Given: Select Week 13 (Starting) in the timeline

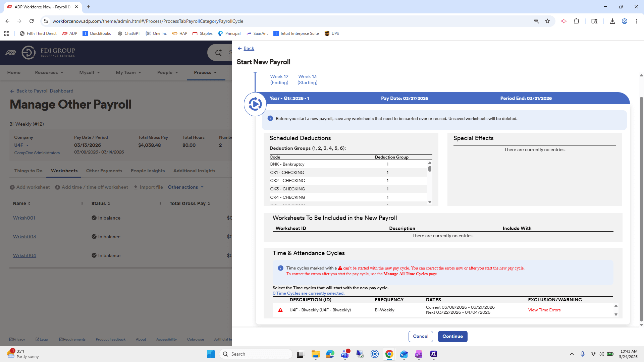Looking at the screenshot, I should (307, 79).
